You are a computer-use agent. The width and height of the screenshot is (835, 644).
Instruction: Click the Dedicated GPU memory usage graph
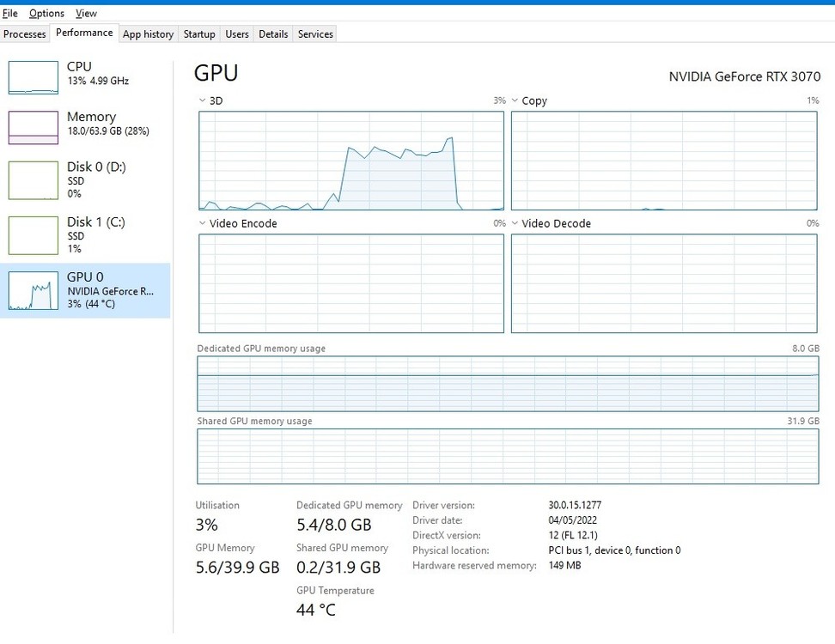coord(508,384)
